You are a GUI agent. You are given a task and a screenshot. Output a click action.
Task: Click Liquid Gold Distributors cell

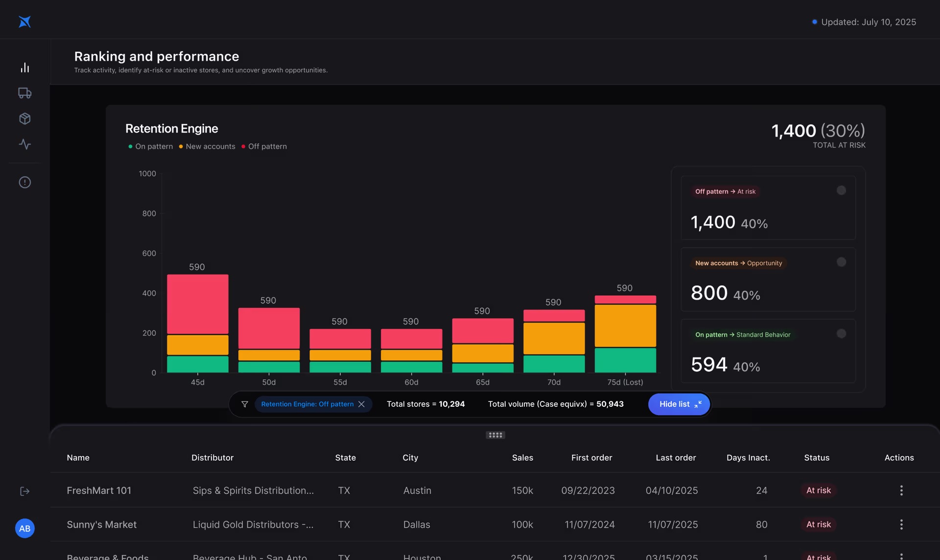click(253, 524)
